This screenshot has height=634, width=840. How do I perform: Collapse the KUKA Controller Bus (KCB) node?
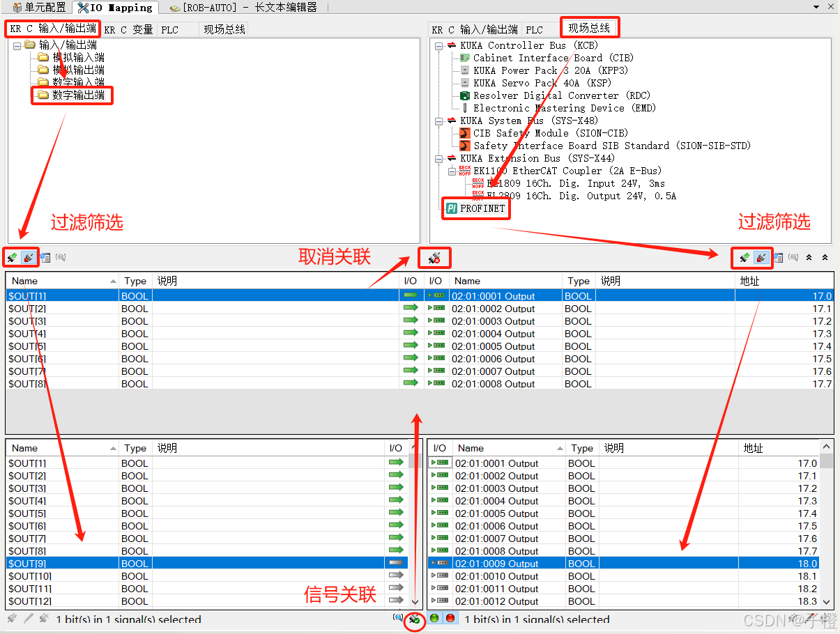[x=438, y=46]
